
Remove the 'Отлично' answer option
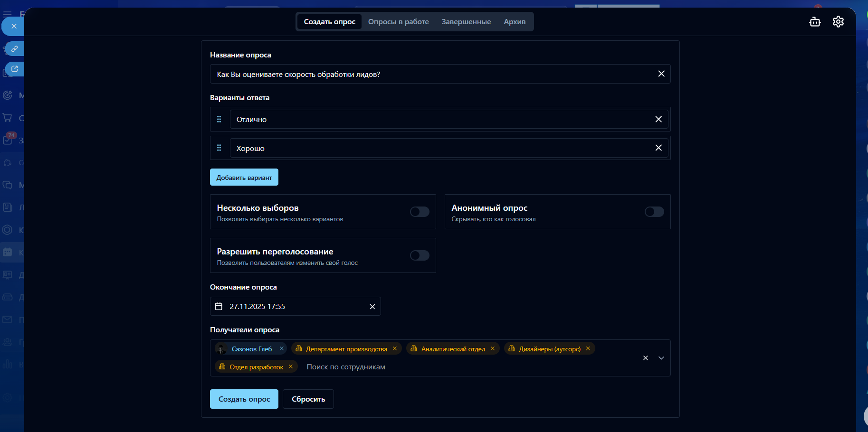pos(658,119)
